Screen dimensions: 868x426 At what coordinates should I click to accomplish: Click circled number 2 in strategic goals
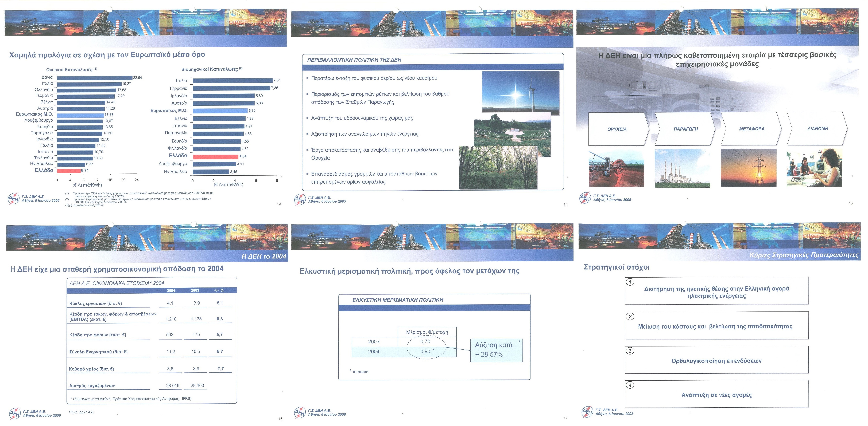pos(630,317)
